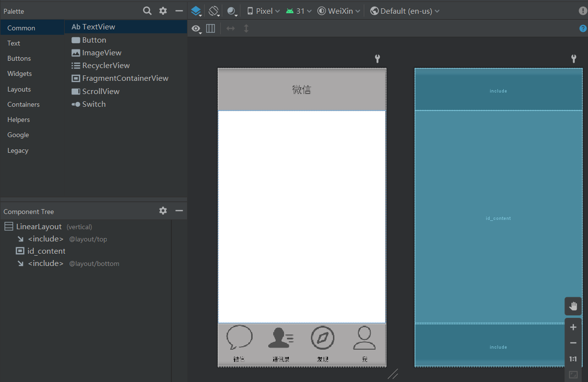Select the Containers palette category
588x382 pixels.
pyautogui.click(x=32, y=104)
